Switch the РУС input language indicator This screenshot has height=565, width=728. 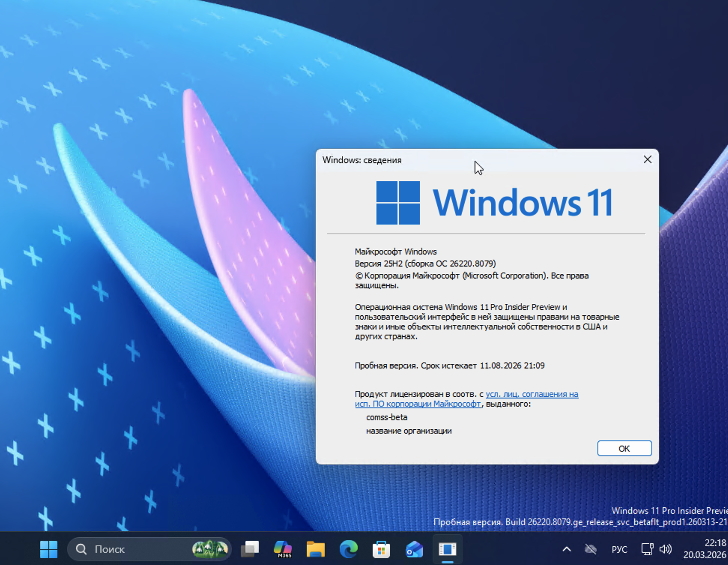619,549
